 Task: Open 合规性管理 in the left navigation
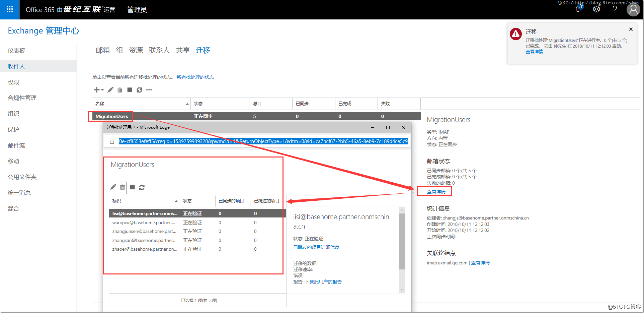(x=22, y=98)
